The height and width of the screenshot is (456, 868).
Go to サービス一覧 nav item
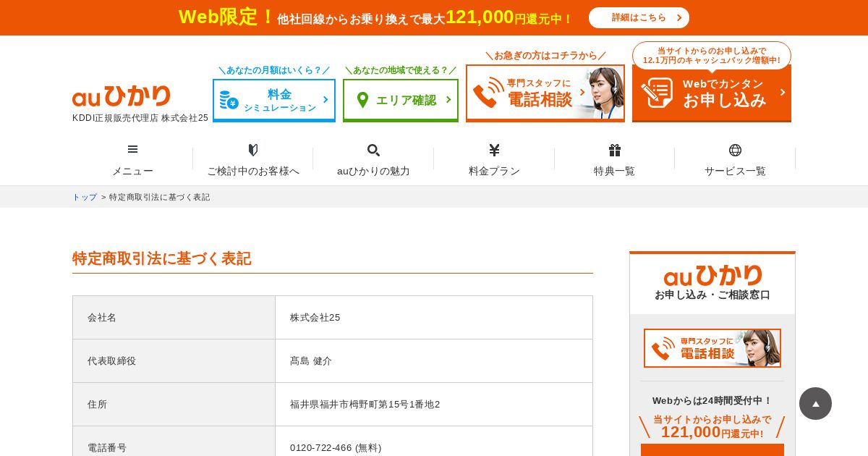tap(735, 171)
